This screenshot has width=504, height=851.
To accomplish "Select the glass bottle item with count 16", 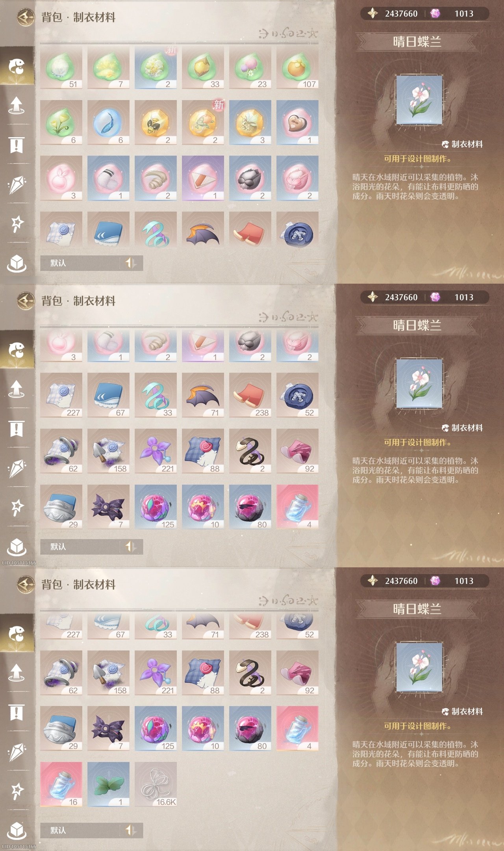I will pos(61,784).
